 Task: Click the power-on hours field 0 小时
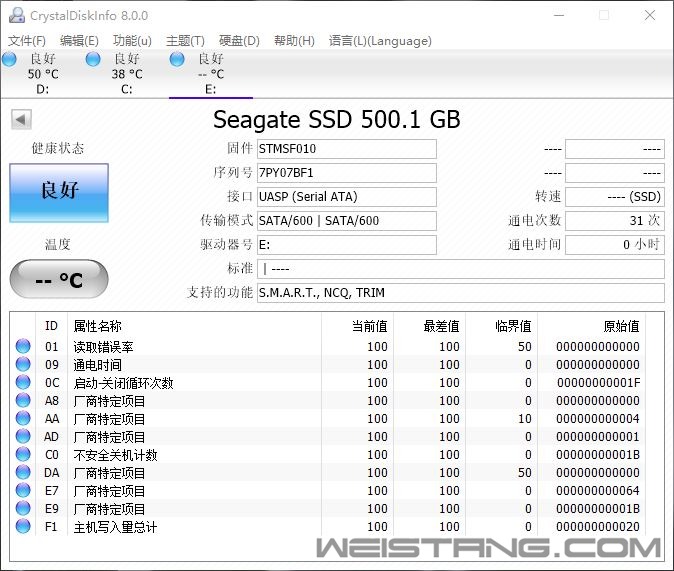click(615, 245)
